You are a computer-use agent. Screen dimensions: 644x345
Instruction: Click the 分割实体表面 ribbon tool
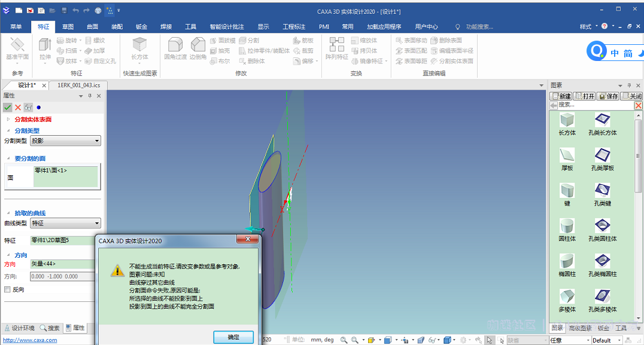[452, 61]
